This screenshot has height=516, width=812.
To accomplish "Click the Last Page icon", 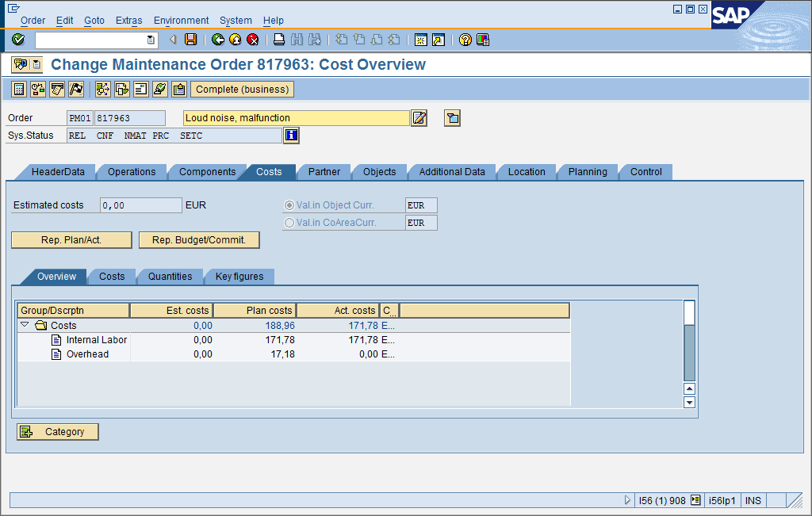I will (x=394, y=40).
